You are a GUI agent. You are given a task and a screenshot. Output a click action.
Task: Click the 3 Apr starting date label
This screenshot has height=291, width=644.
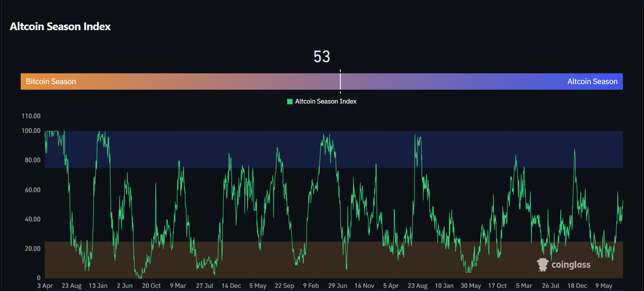[x=45, y=286]
